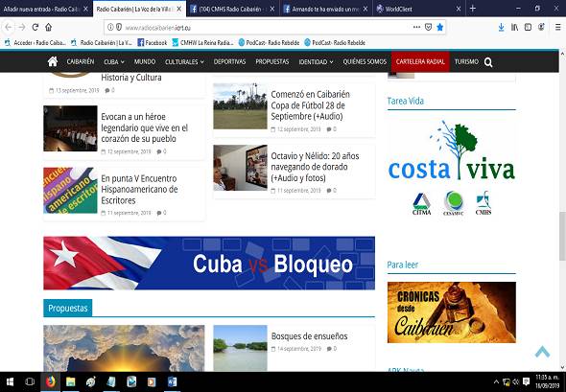Close the Radio Caibarién active tab
This screenshot has height=392, width=566.
[x=178, y=9]
